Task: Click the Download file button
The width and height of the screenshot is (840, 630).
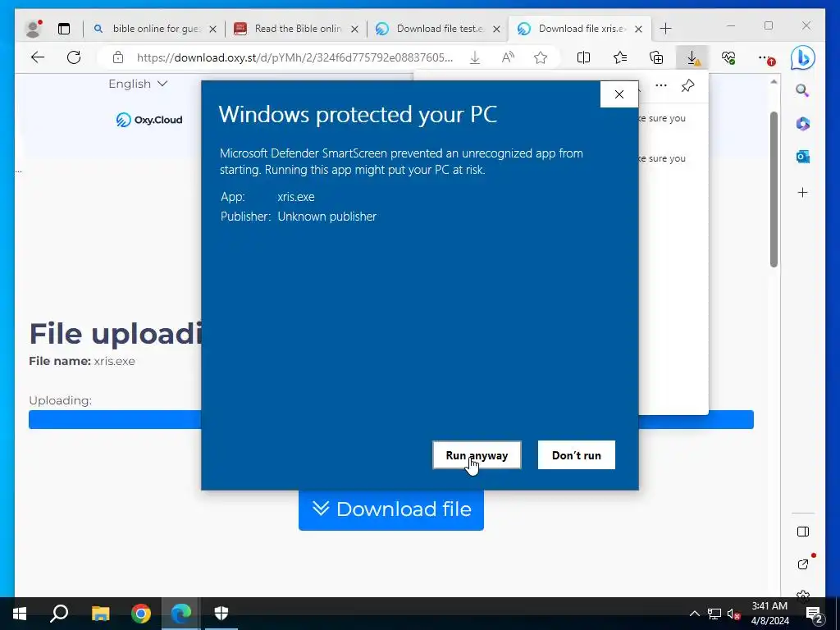Action: [x=391, y=509]
